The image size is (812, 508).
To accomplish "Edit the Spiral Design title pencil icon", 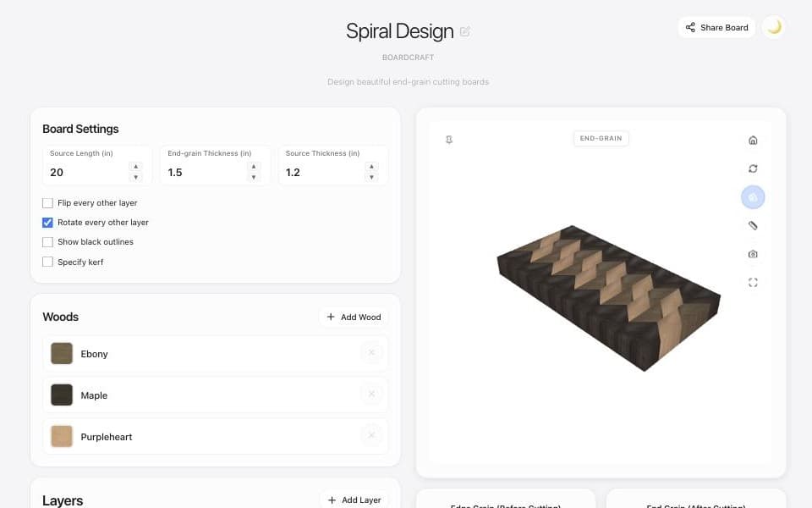I will tap(464, 31).
